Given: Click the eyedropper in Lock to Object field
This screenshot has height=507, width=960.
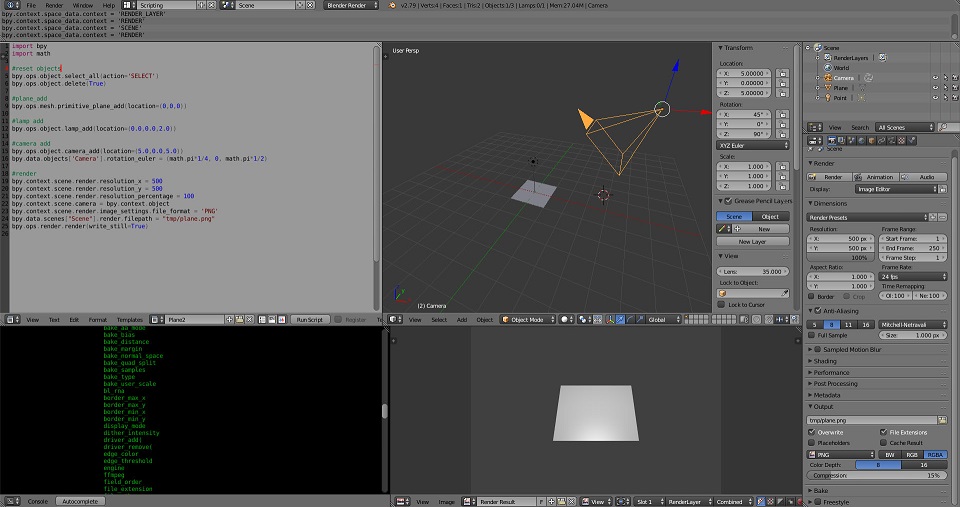Looking at the screenshot, I should 784,293.
